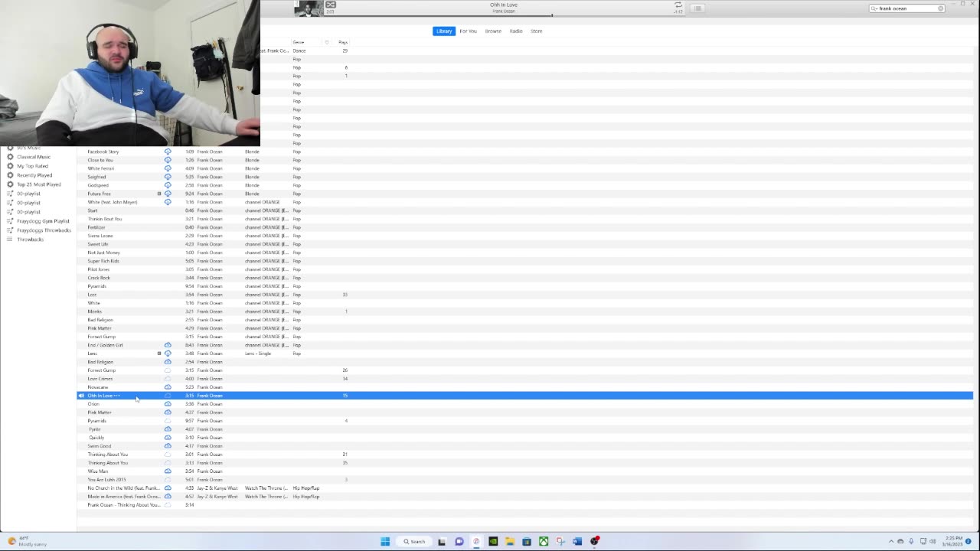980x551 pixels.
Task: Click the cloud icon for End / Golden Girl
Action: [x=168, y=345]
